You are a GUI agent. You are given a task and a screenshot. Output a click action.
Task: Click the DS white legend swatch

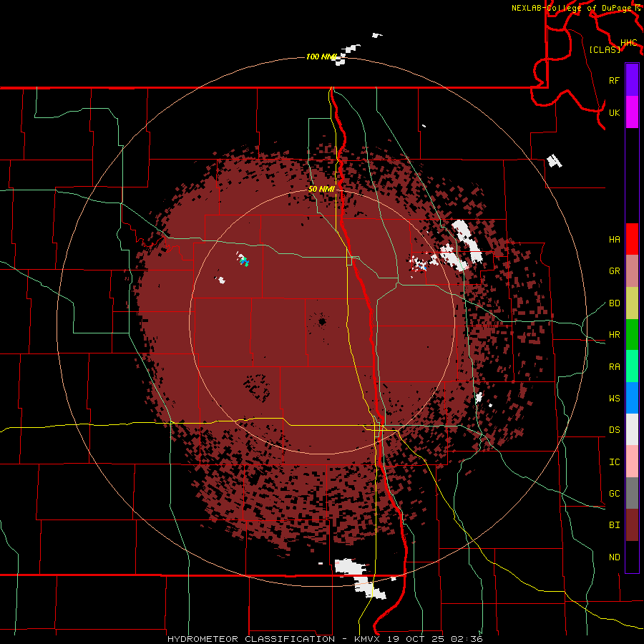click(632, 429)
